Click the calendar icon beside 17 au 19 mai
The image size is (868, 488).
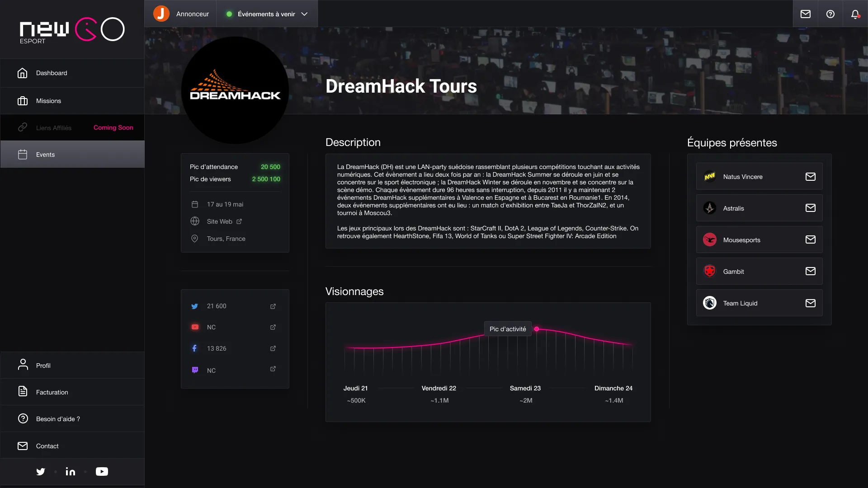coord(195,204)
